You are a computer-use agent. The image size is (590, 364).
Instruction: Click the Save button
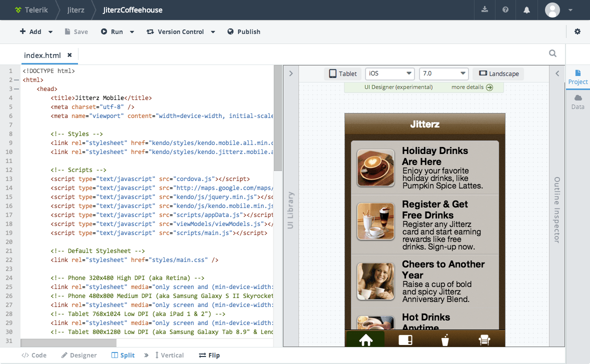tap(76, 31)
